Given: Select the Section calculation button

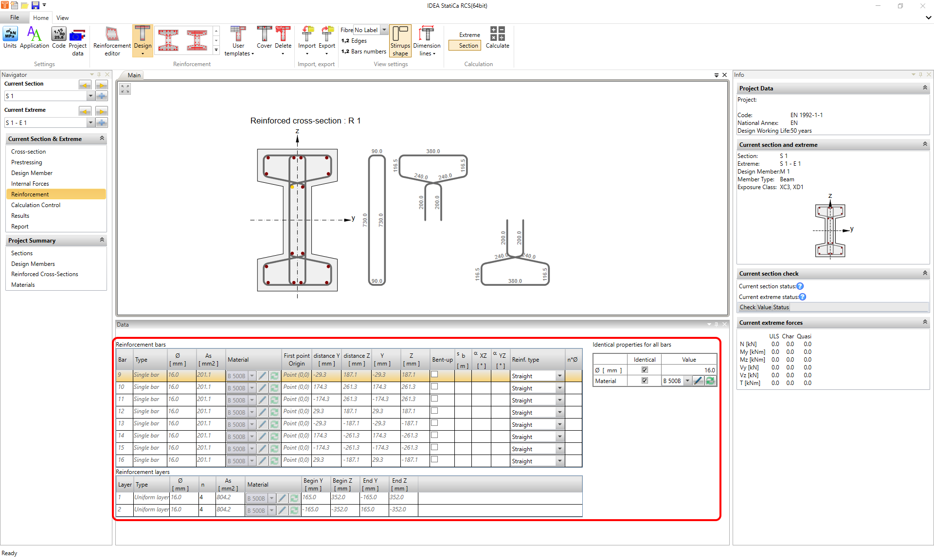Looking at the screenshot, I should coord(465,46).
